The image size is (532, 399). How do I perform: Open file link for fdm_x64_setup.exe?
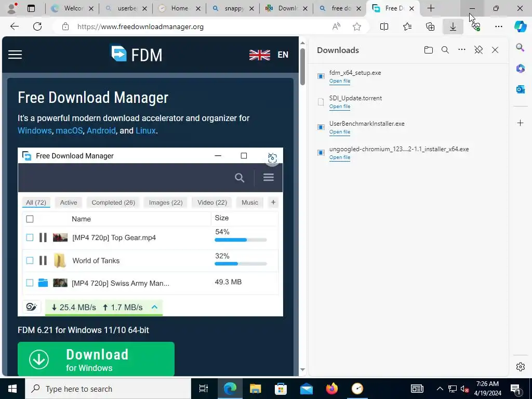point(340,81)
